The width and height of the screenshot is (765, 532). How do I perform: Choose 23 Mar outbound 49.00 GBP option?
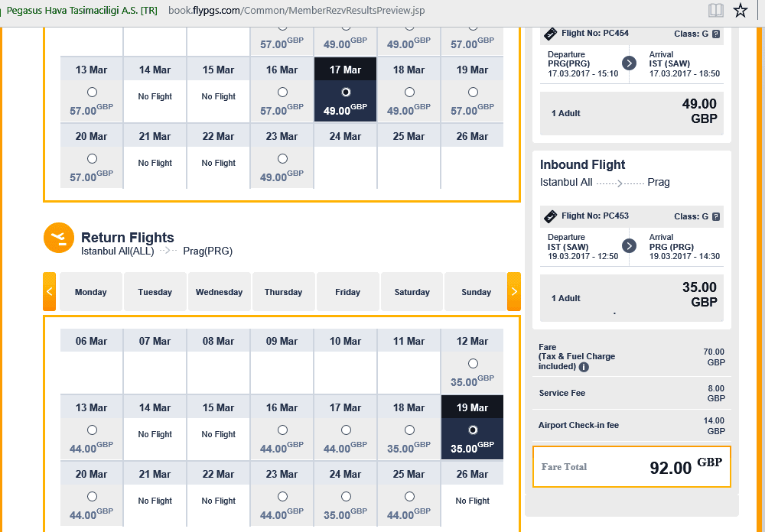(x=282, y=158)
